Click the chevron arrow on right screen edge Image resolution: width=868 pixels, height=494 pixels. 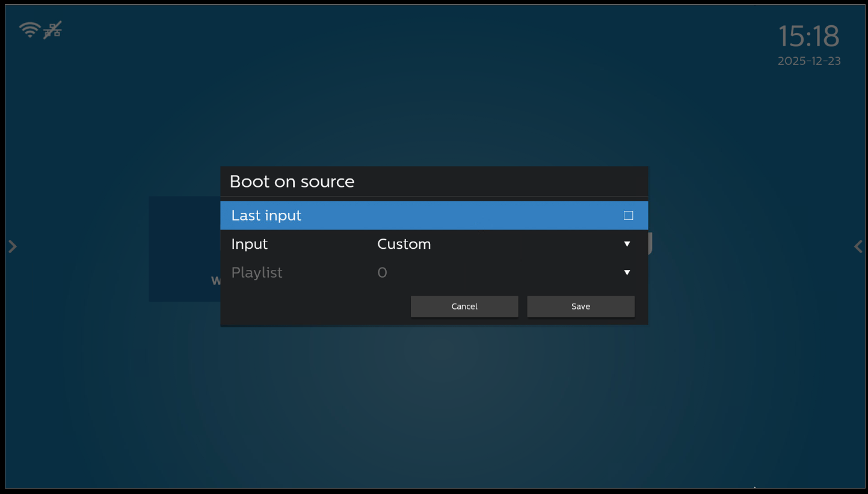click(858, 246)
